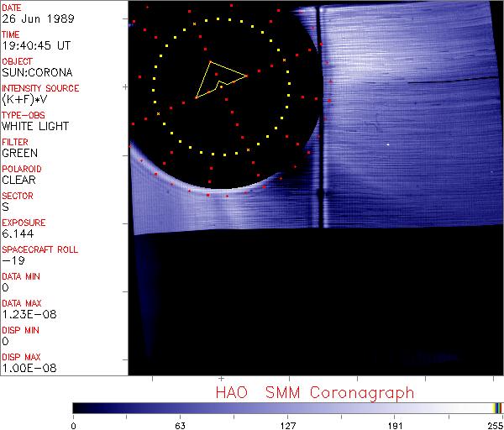504x430 pixels.
Task: Click the CLEAR polaroid value
Action: point(18,180)
